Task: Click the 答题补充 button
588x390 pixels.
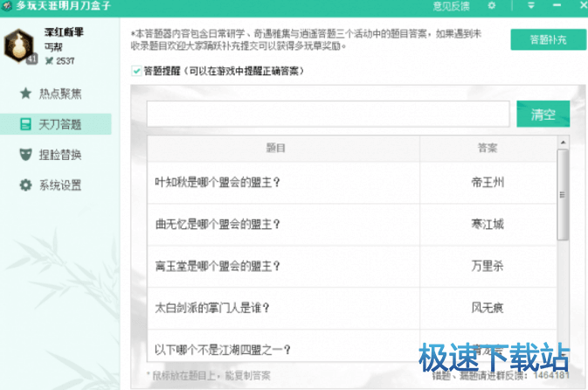Action: click(549, 39)
